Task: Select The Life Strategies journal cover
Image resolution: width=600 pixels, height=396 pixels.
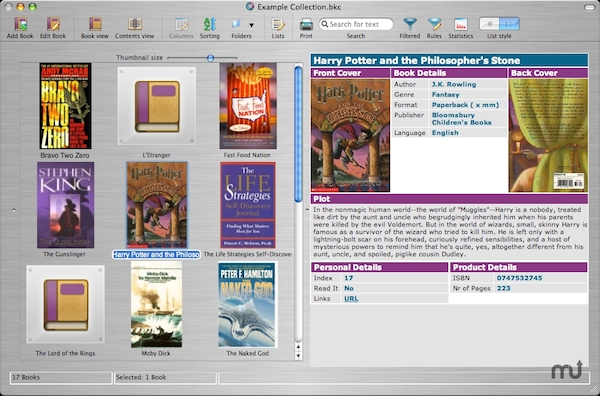Action: 248,205
